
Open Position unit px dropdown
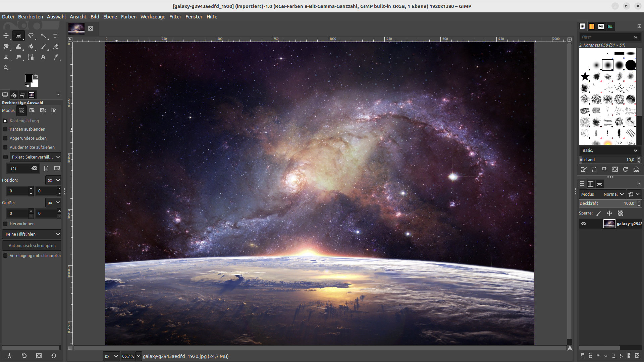53,180
